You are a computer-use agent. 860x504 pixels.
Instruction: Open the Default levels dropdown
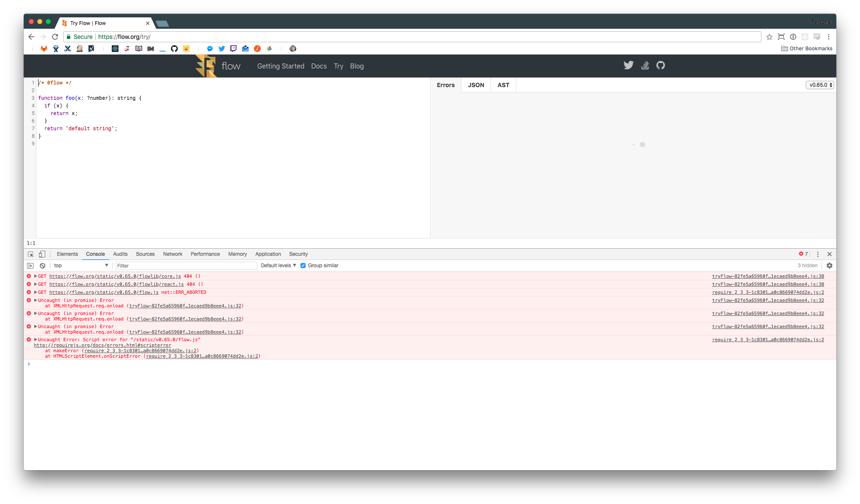tap(278, 266)
